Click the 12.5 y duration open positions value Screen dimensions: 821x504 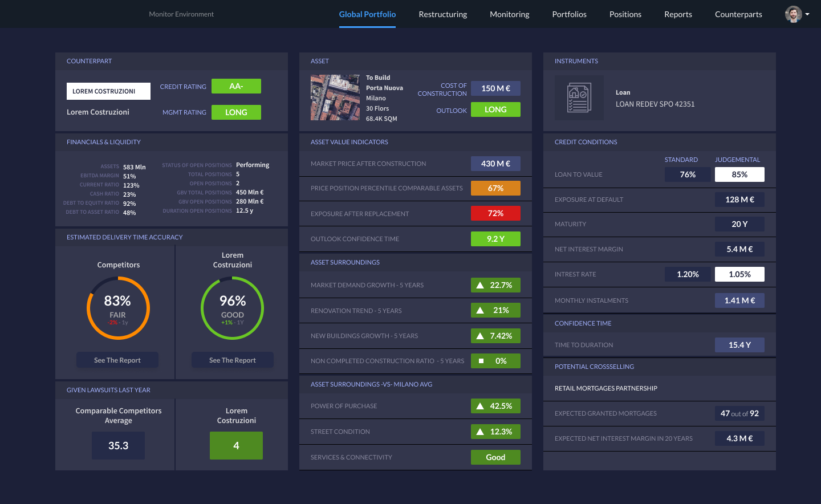[245, 210]
